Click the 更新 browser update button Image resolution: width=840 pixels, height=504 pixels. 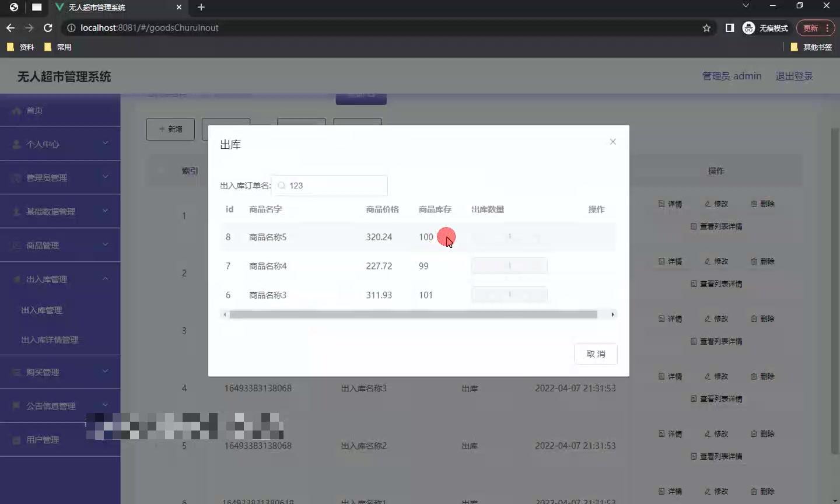(x=815, y=28)
